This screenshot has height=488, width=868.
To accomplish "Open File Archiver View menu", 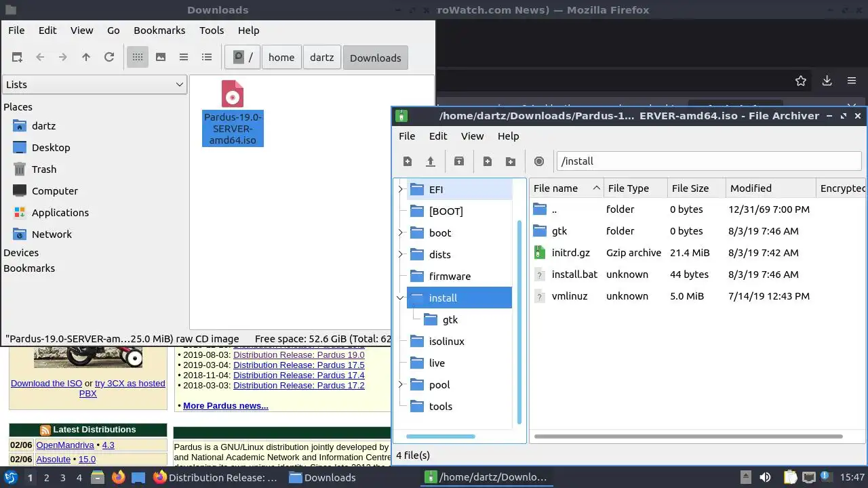I will pyautogui.click(x=473, y=136).
